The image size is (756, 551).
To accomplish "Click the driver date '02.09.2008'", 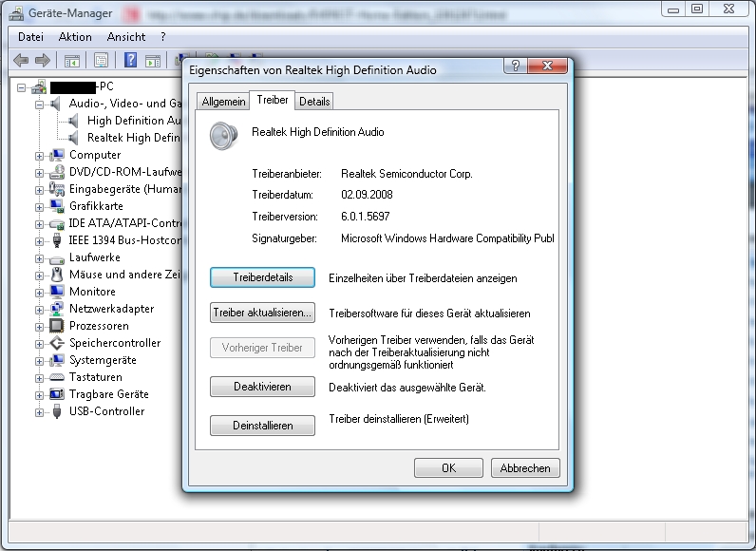I will tap(367, 195).
